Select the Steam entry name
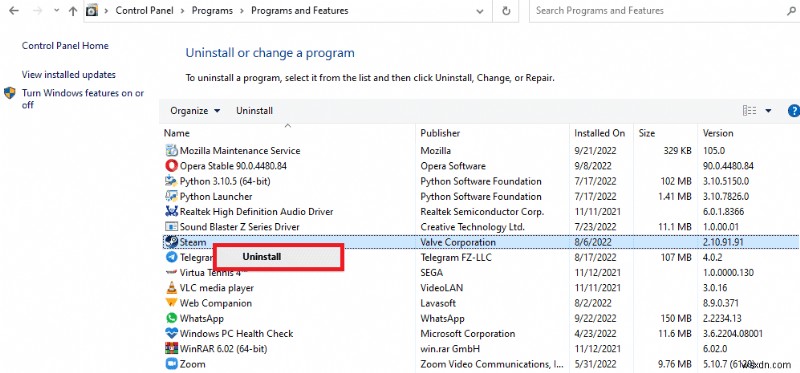 coord(193,242)
